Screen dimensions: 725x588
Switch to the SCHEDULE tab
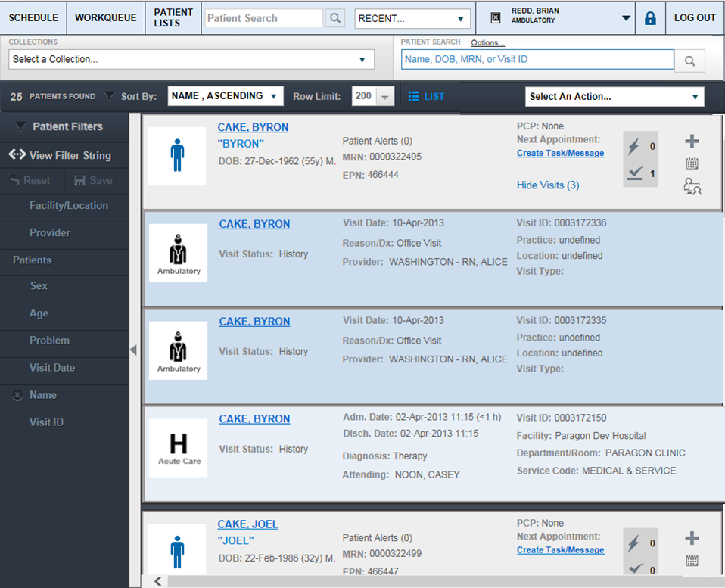(x=33, y=17)
